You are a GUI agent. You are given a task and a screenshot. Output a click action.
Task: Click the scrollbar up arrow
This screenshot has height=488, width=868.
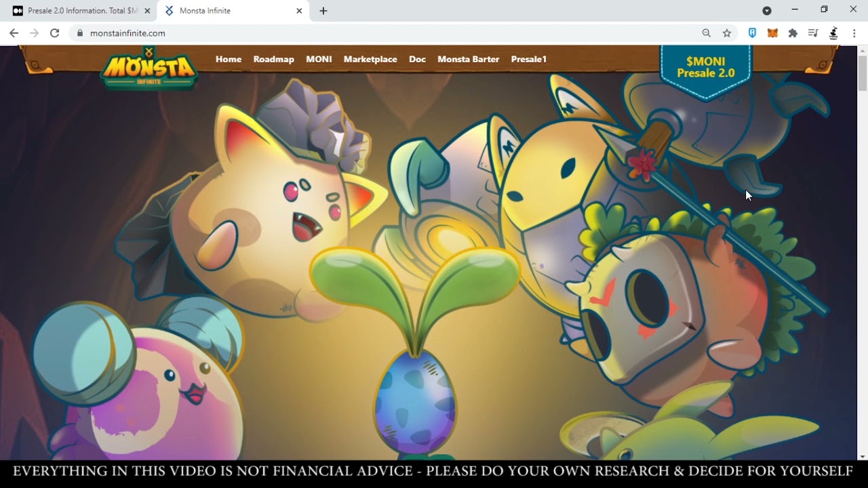(x=863, y=49)
